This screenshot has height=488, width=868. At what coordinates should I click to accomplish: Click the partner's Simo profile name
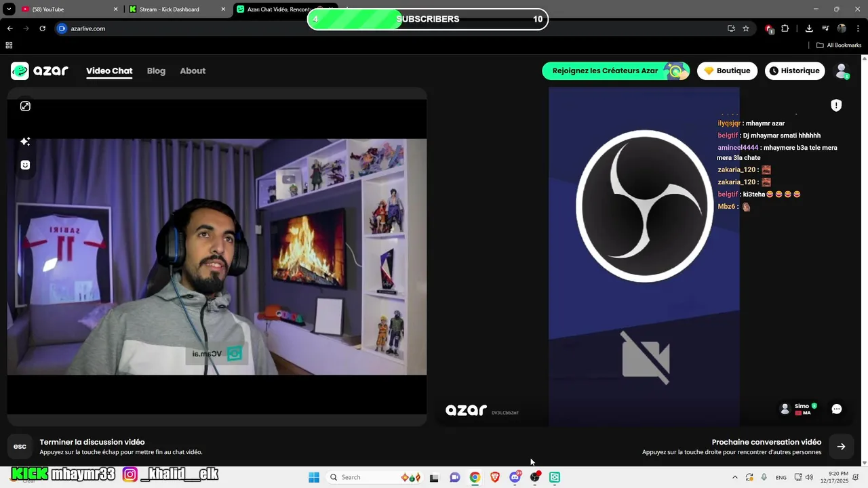[802, 406]
